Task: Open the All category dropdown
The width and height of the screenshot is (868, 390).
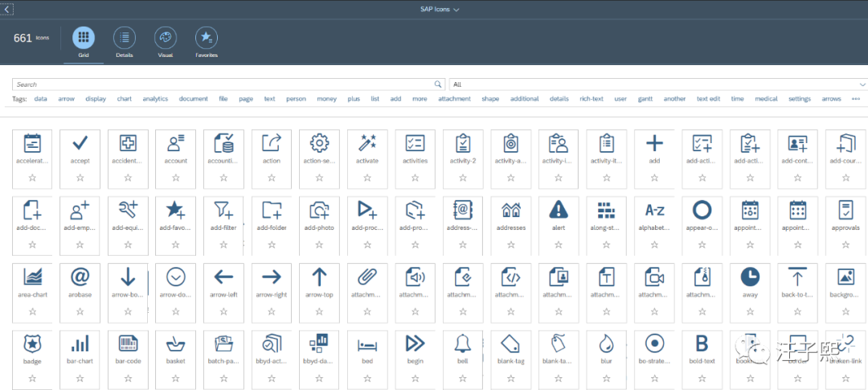Action: pyautogui.click(x=658, y=84)
